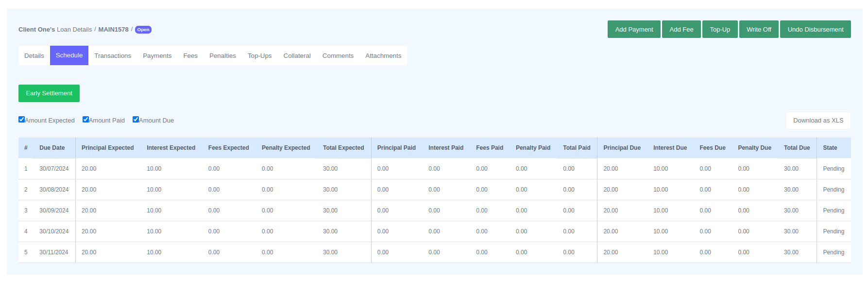Image resolution: width=868 pixels, height=282 pixels.
Task: Uncheck the Amount Expected checkbox
Action: (x=22, y=120)
